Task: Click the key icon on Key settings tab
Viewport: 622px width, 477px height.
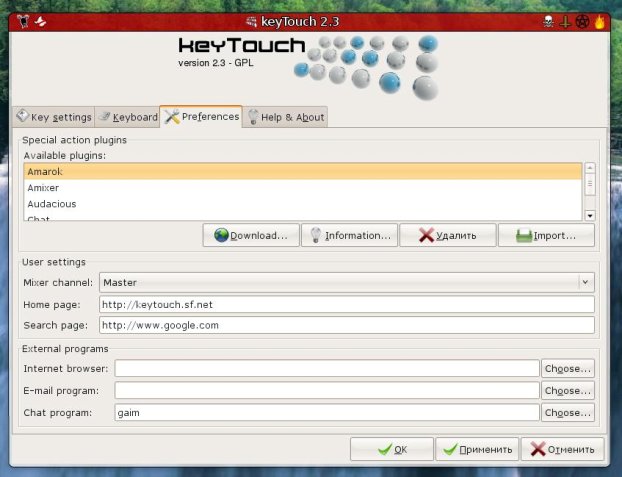Action: [23, 116]
